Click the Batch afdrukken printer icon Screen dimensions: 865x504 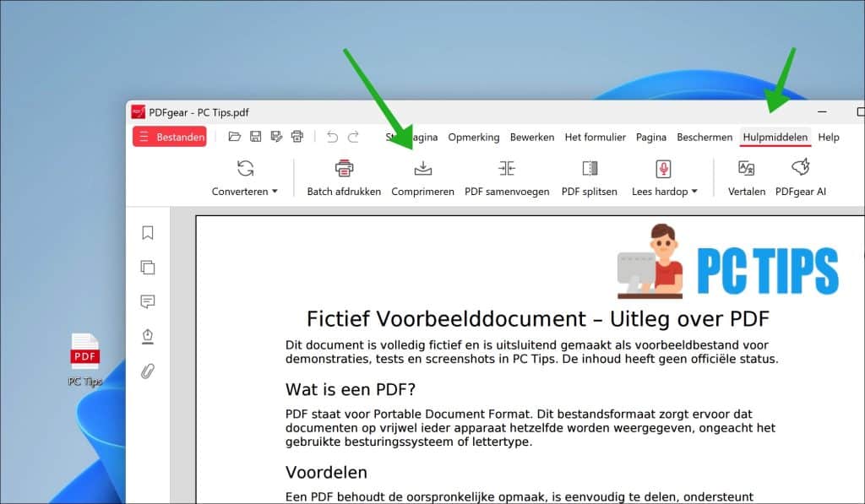(x=344, y=168)
